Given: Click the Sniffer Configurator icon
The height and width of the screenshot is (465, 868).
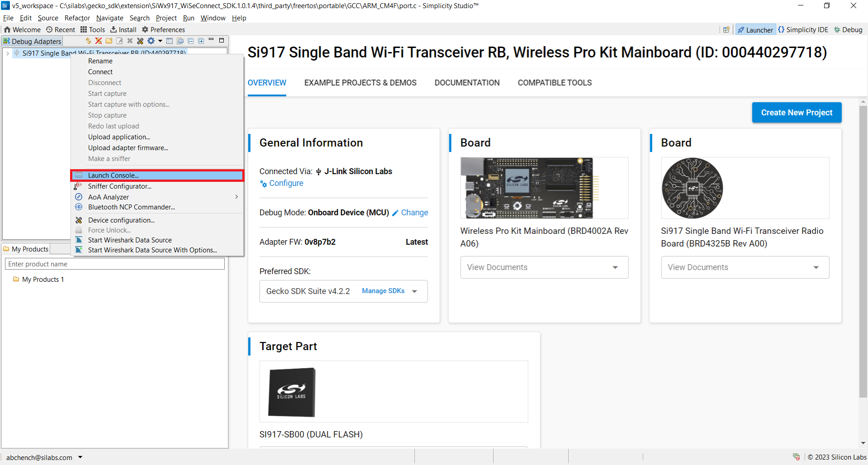Looking at the screenshot, I should click(x=79, y=186).
